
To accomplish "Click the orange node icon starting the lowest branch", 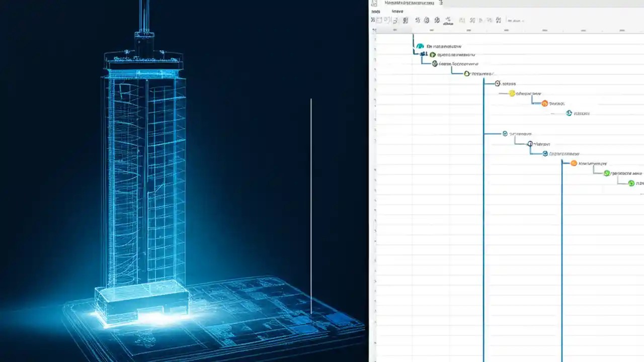I will tap(574, 163).
